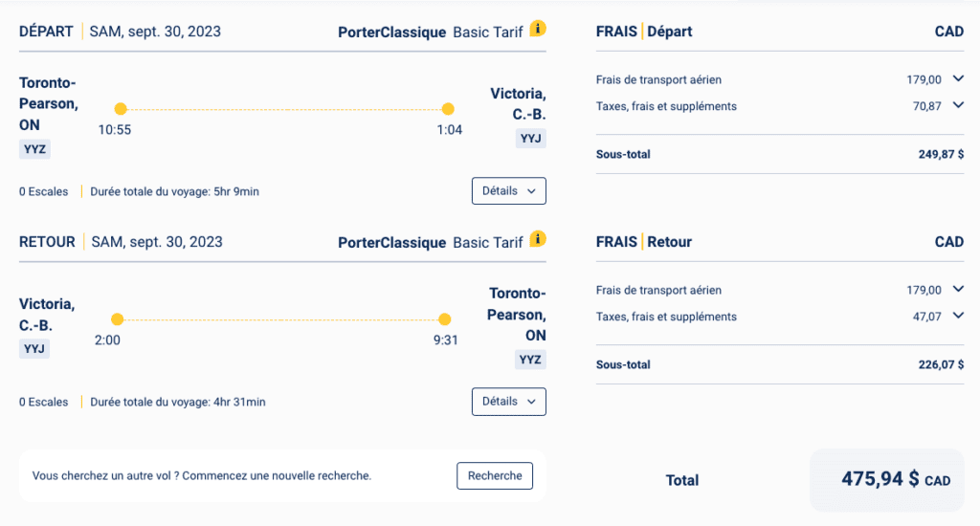Screen dimensions: 980x526
Task: Click the departure PorterClassique fare label
Action: (391, 33)
